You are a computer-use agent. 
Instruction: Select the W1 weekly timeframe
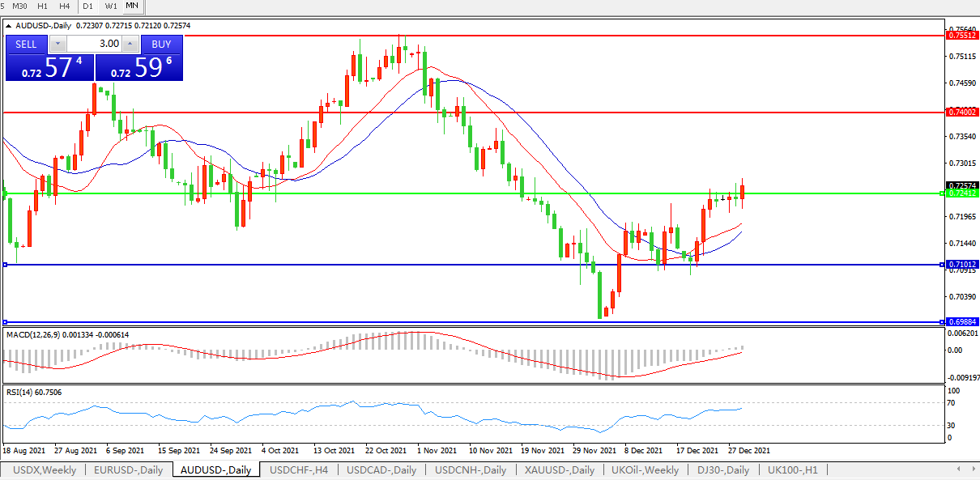[111, 6]
